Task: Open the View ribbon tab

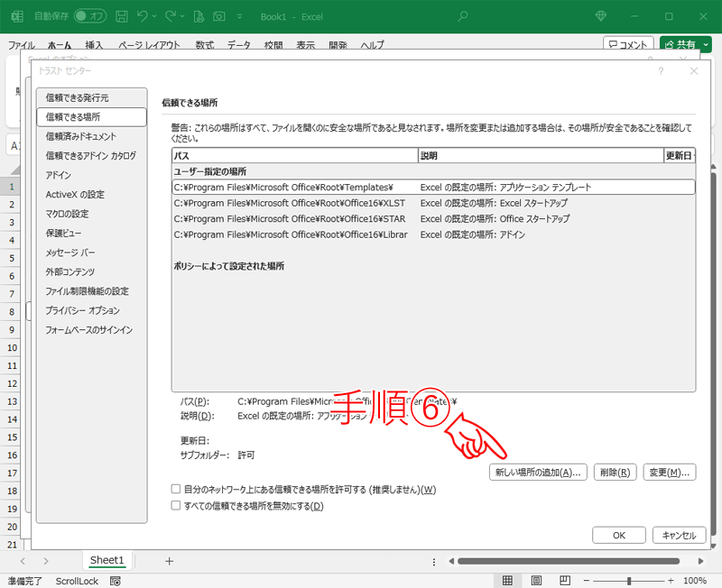Action: 305,45
